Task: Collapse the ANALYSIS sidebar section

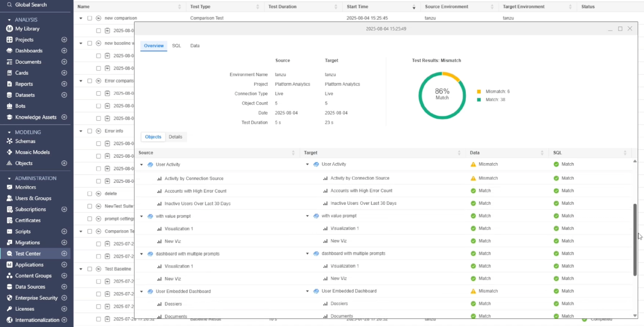Action: [x=9, y=20]
